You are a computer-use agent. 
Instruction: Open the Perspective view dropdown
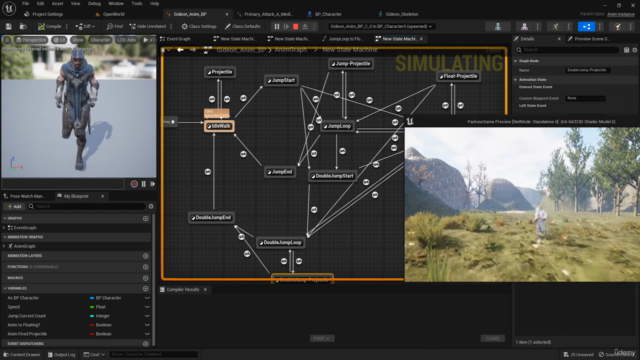click(x=31, y=40)
